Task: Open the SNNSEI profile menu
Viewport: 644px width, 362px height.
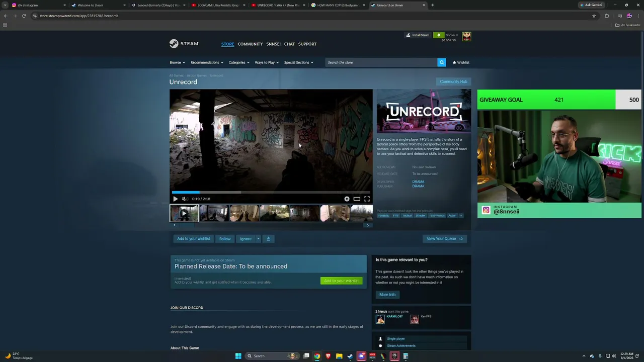Action: [273, 44]
